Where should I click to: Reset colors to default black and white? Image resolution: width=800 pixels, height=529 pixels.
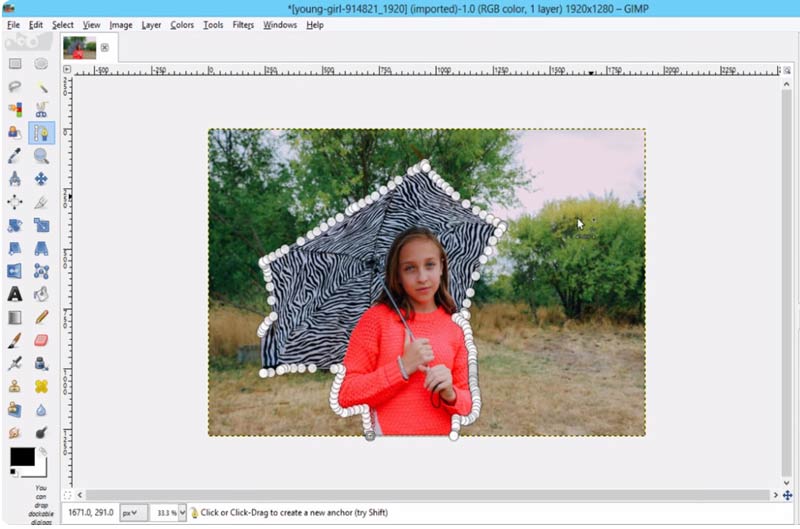(x=13, y=472)
